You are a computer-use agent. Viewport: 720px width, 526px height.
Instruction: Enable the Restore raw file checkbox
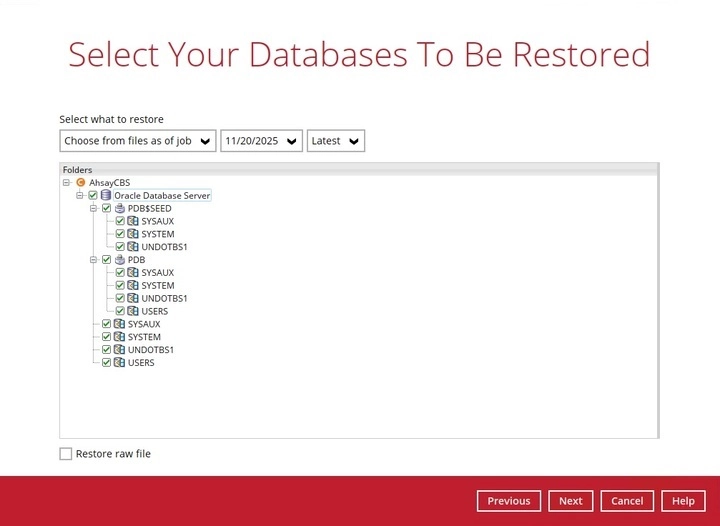66,454
